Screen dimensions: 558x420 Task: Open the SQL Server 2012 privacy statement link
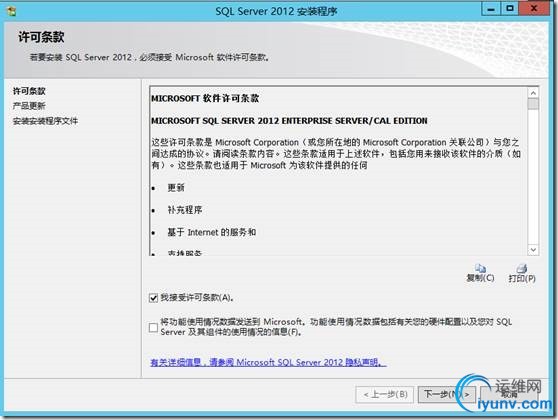[268, 362]
